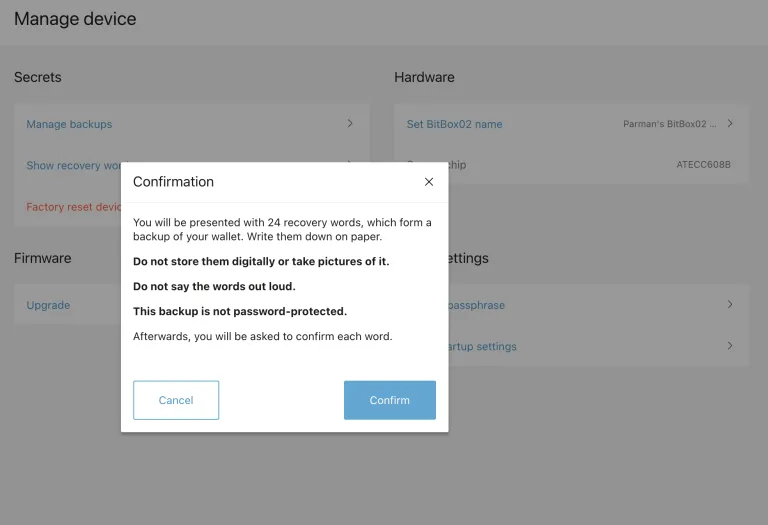Click the Confirmation dialog title

point(173,182)
